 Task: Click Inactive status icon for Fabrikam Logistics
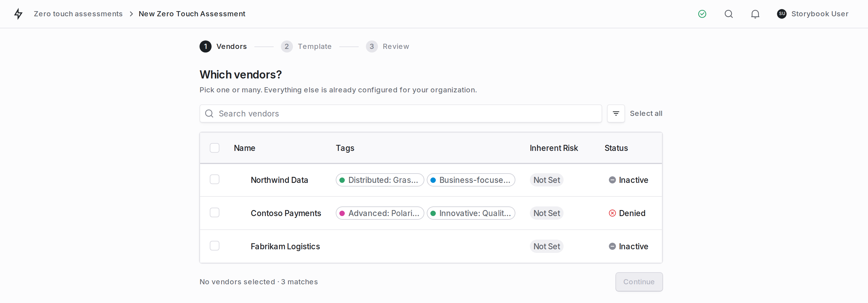click(x=612, y=246)
